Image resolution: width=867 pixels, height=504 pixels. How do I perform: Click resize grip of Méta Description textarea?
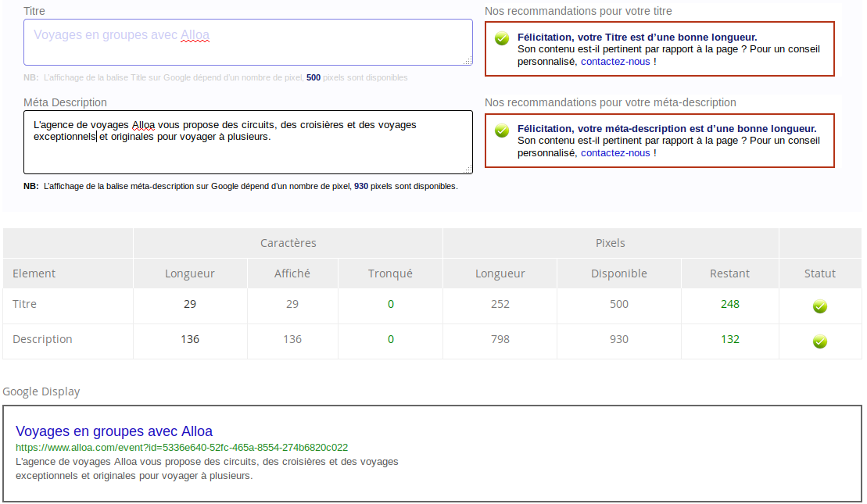pos(468,169)
